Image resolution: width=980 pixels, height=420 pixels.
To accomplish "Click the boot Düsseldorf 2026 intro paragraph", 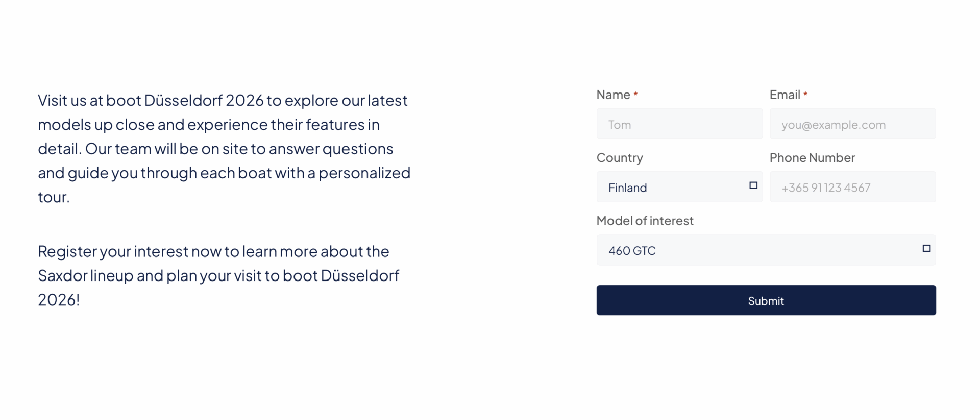I will (224, 148).
